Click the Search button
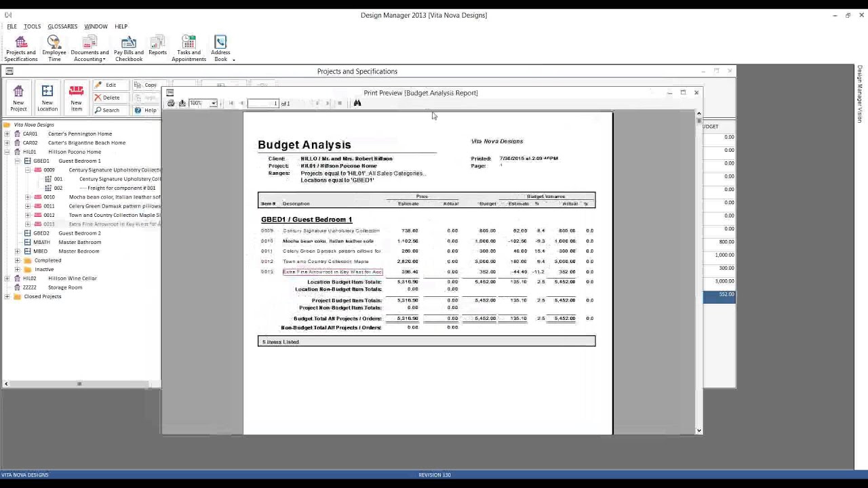868x488 pixels. pyautogui.click(x=110, y=110)
